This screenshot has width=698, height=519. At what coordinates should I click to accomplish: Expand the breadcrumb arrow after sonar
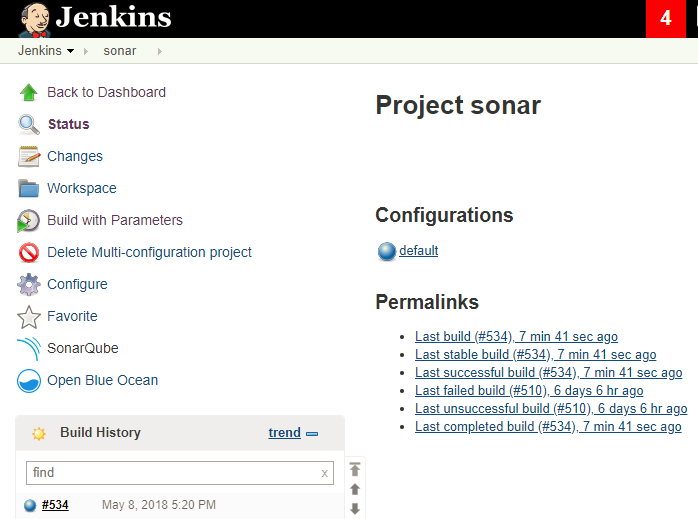tap(160, 51)
